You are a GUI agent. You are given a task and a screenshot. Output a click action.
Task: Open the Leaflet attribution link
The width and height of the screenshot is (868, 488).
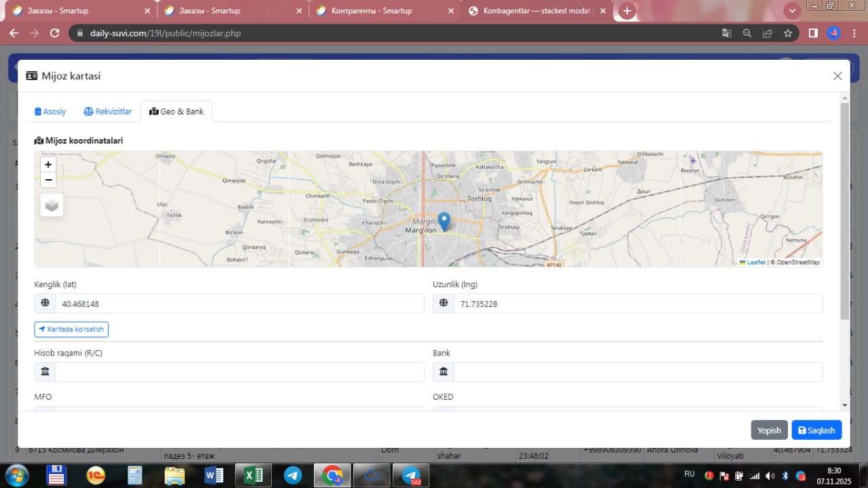(755, 262)
